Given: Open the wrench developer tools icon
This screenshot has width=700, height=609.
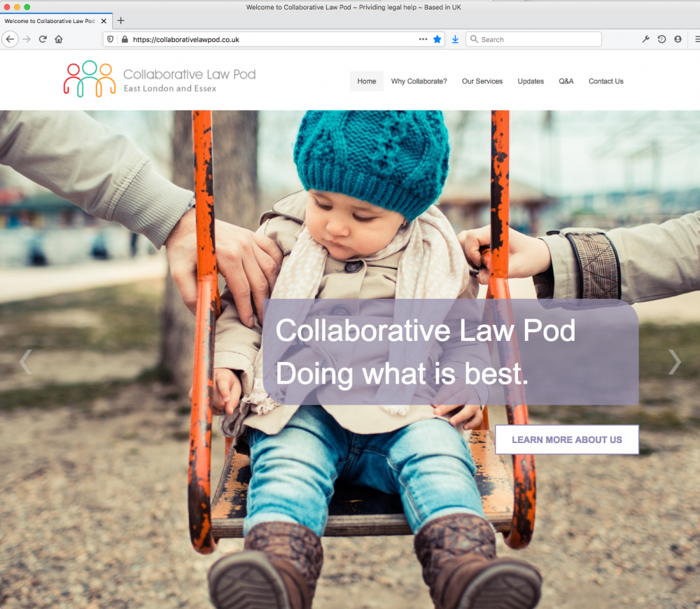Looking at the screenshot, I should tap(645, 39).
